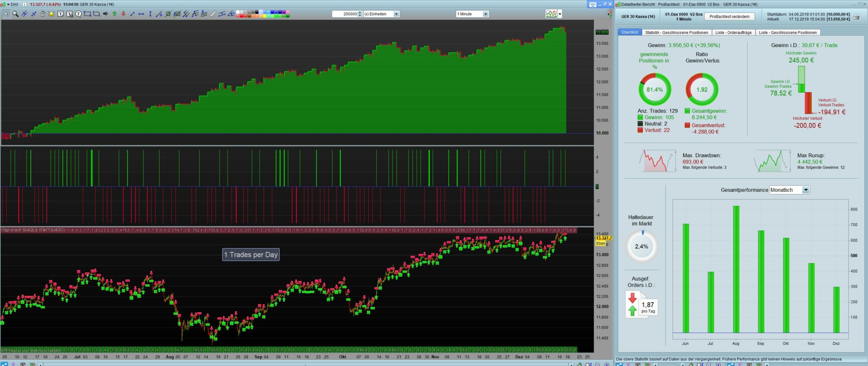The height and width of the screenshot is (366, 868).
Task: Activate the magnifier zoom tool
Action: tap(15, 14)
